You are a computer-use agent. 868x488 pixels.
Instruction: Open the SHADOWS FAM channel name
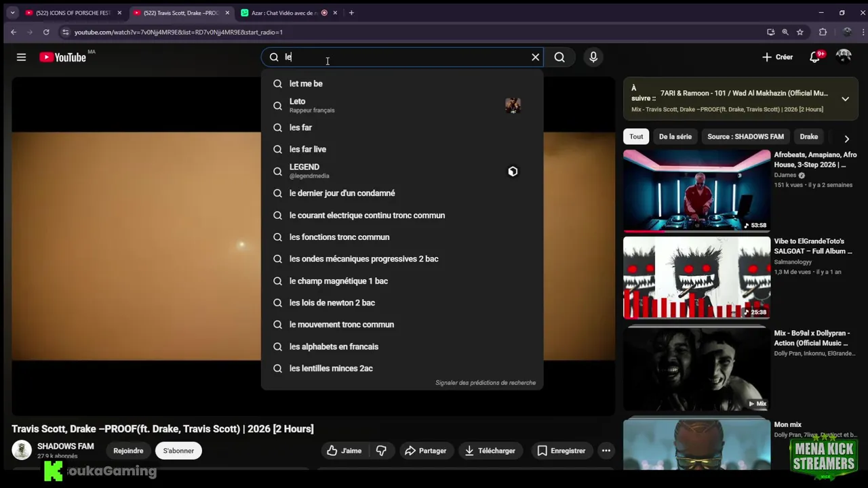tap(66, 447)
